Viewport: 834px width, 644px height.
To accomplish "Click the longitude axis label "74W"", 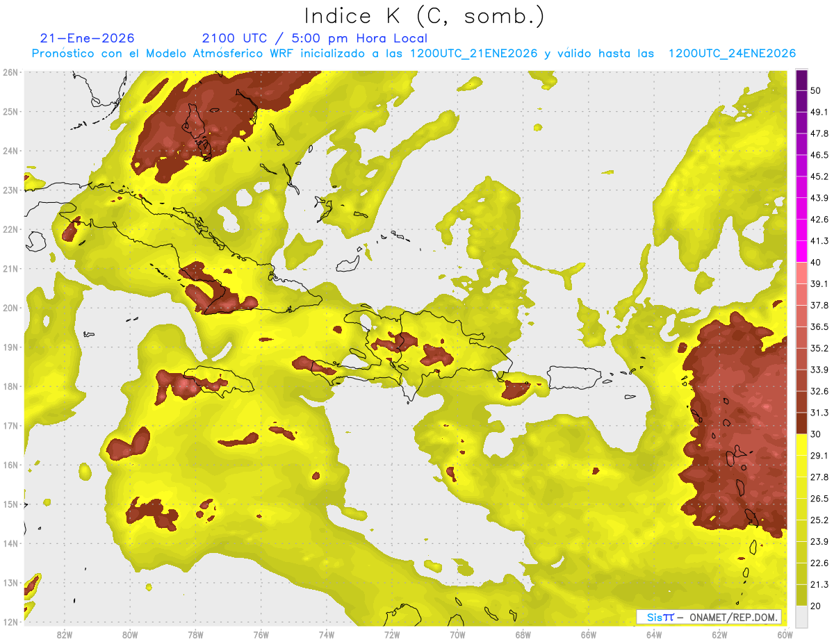I will tap(326, 635).
